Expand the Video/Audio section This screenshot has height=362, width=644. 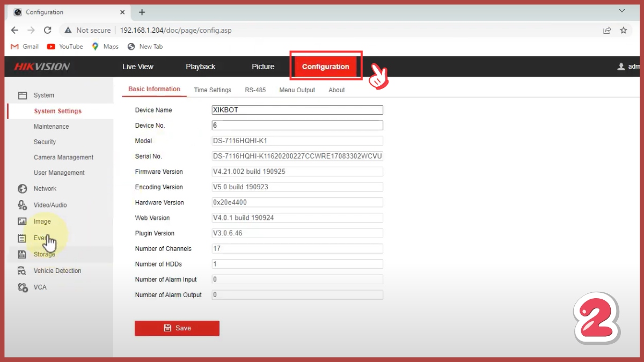50,205
